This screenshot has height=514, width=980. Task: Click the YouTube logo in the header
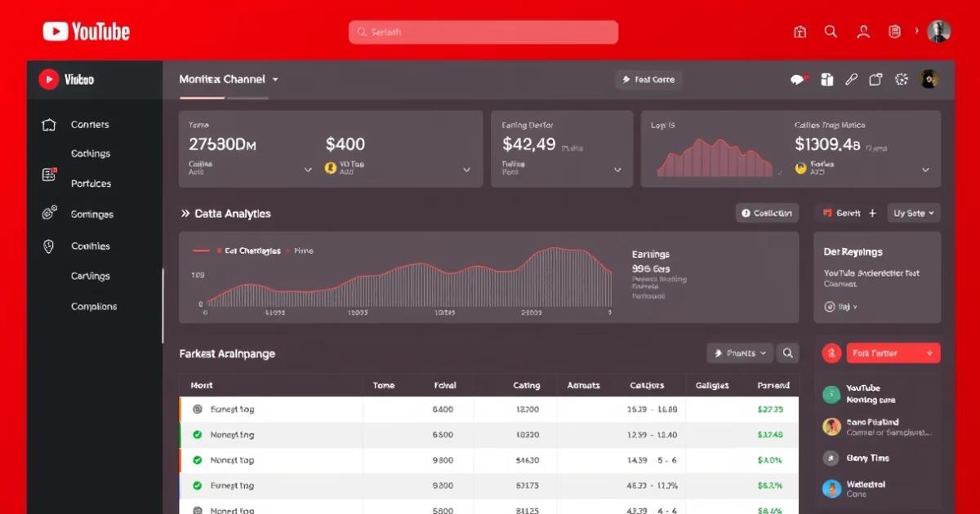(x=86, y=32)
